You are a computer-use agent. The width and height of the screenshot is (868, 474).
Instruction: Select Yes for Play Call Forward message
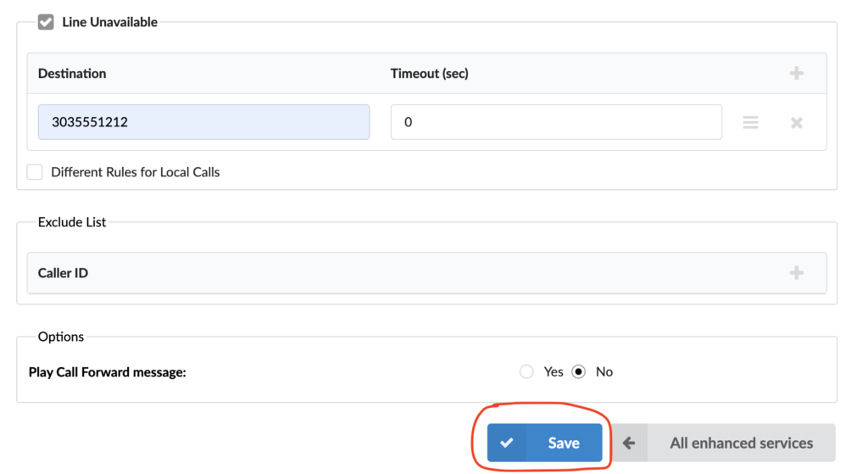tap(526, 371)
